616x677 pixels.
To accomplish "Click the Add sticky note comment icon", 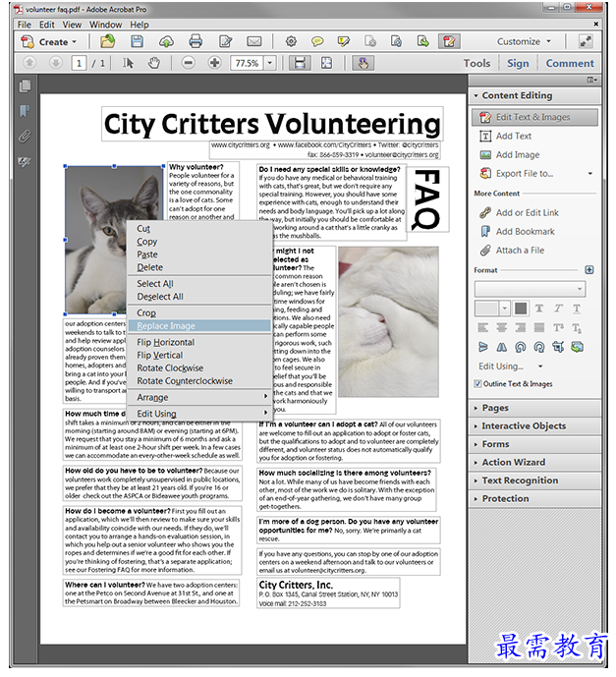I will 317,42.
